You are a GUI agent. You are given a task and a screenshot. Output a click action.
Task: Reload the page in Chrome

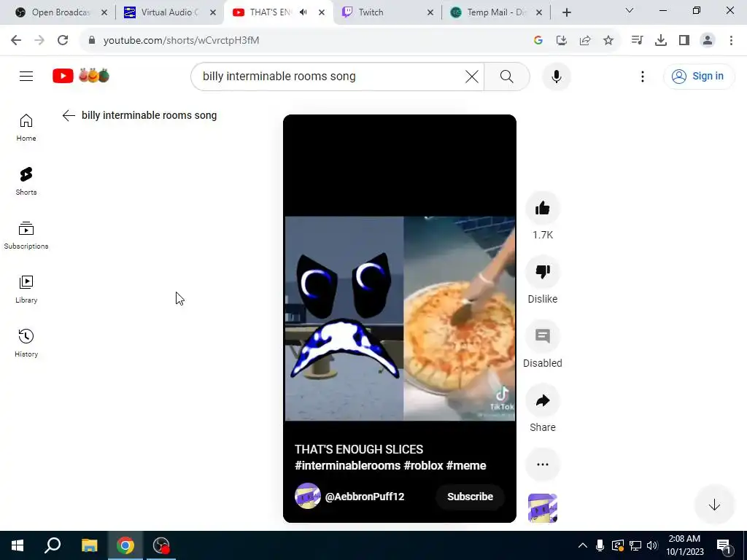pos(63,41)
